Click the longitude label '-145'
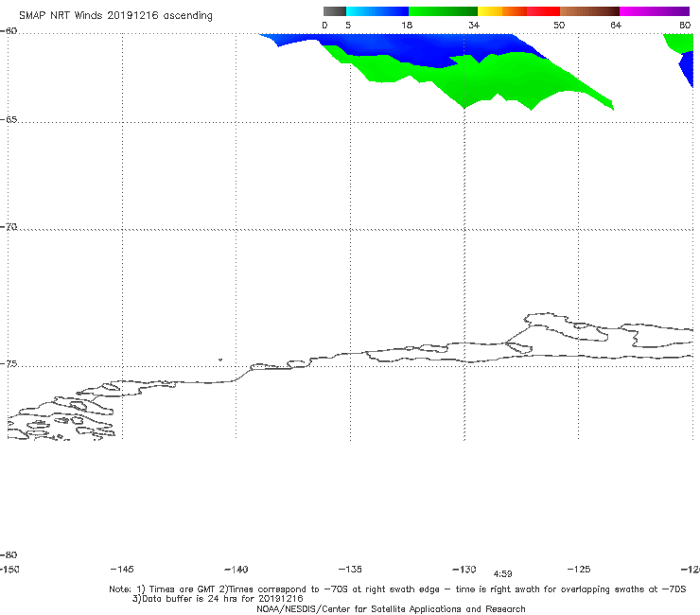 (122, 569)
